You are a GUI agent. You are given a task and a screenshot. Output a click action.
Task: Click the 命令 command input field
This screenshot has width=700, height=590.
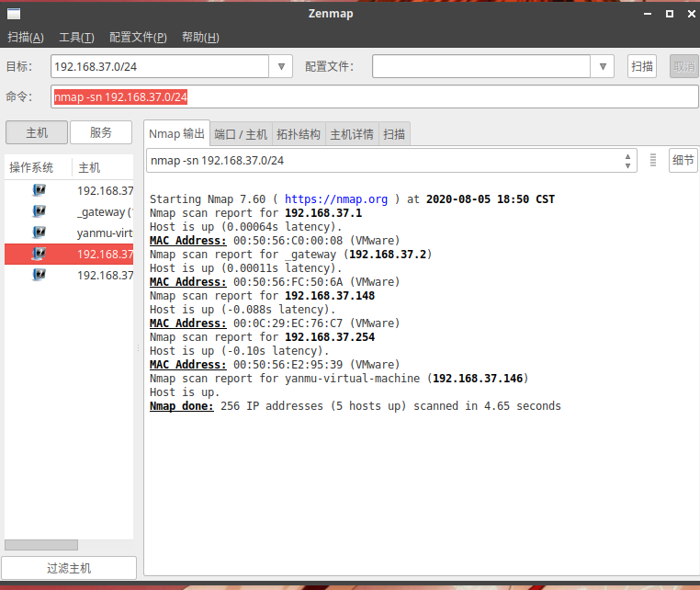tap(374, 96)
